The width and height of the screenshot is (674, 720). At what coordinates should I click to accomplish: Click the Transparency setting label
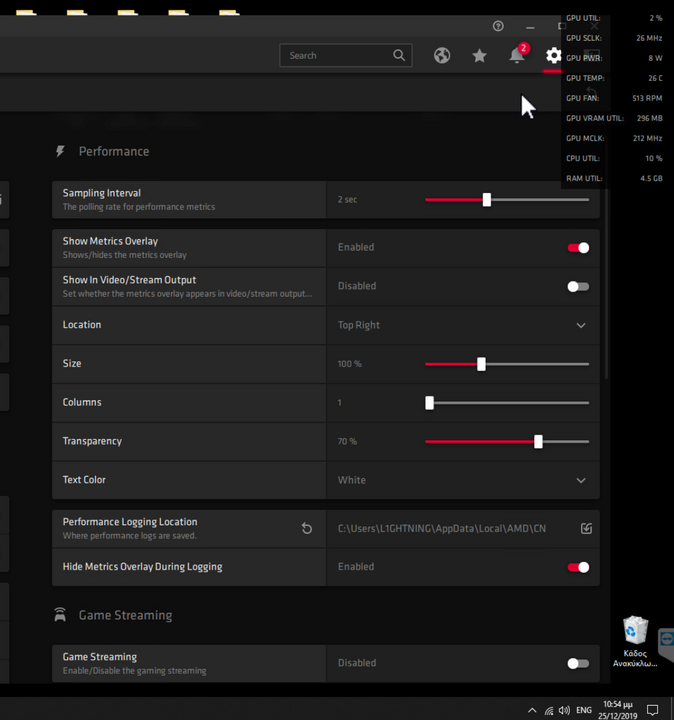pyautogui.click(x=92, y=441)
